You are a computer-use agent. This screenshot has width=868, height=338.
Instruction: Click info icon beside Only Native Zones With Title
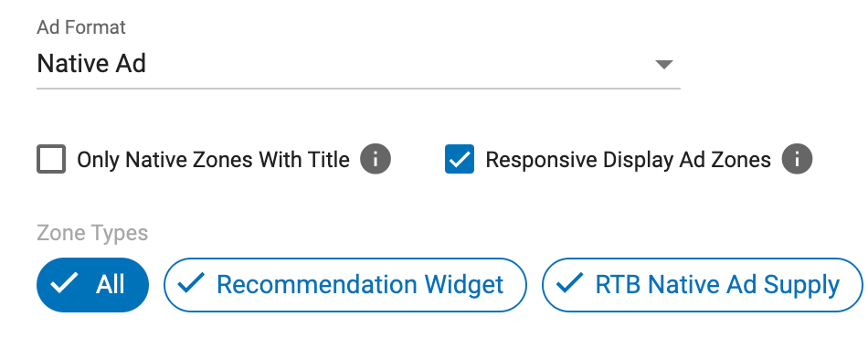[x=376, y=159]
